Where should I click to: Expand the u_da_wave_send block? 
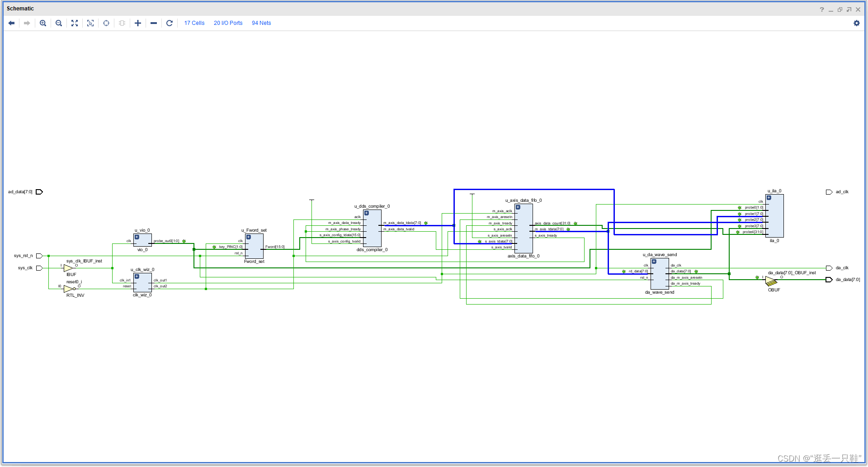[x=654, y=261]
